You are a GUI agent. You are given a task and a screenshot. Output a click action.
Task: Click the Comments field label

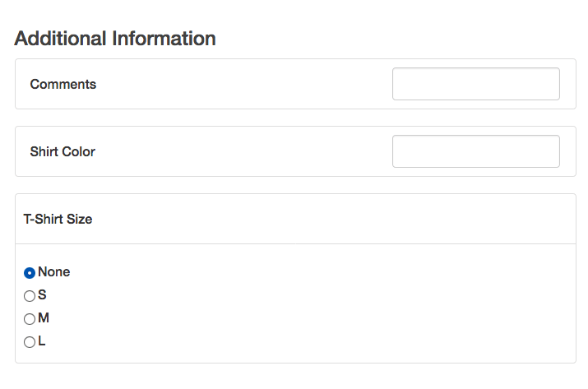coord(63,84)
